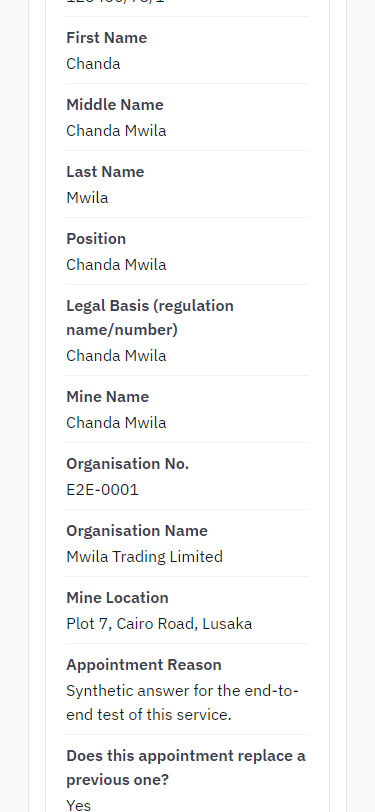The width and height of the screenshot is (375, 812).
Task: Click the Organisation Name label
Action: pos(137,531)
